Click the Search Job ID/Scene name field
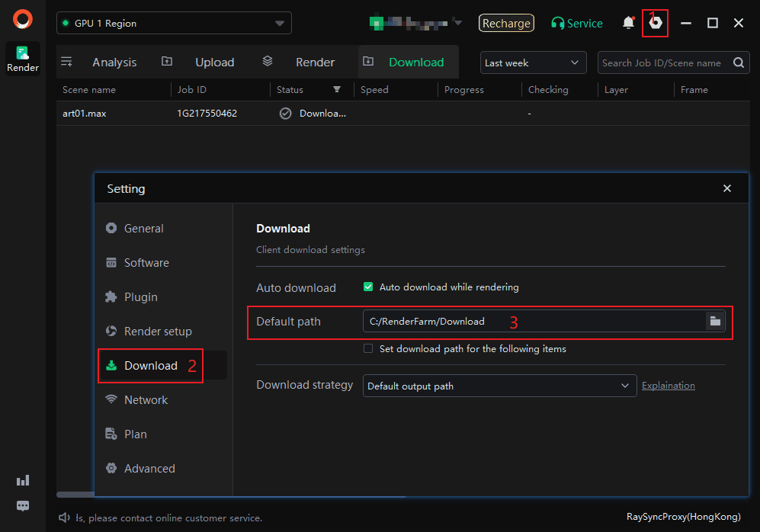760x532 pixels. (x=662, y=63)
